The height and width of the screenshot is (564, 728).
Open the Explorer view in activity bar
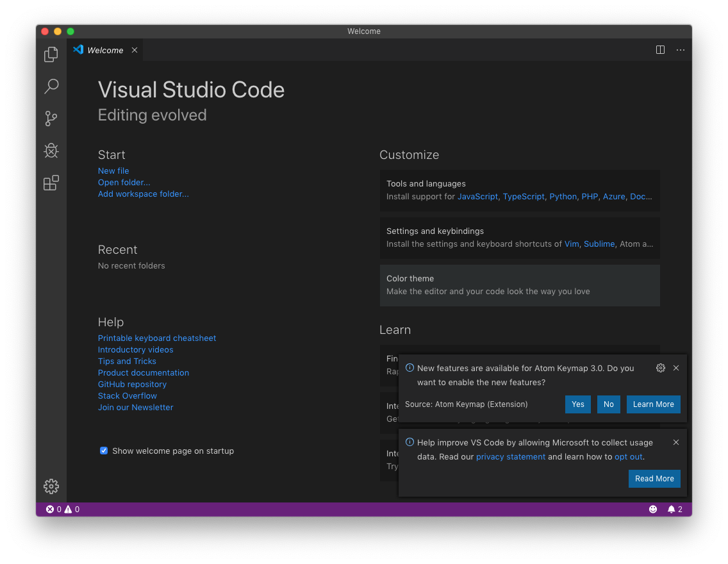coord(51,54)
